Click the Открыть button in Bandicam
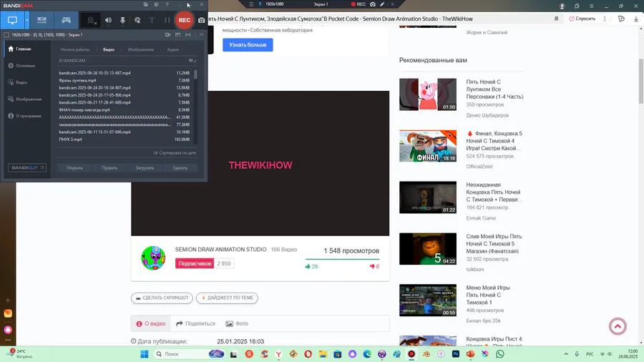This screenshot has height=362, width=644. click(x=74, y=168)
